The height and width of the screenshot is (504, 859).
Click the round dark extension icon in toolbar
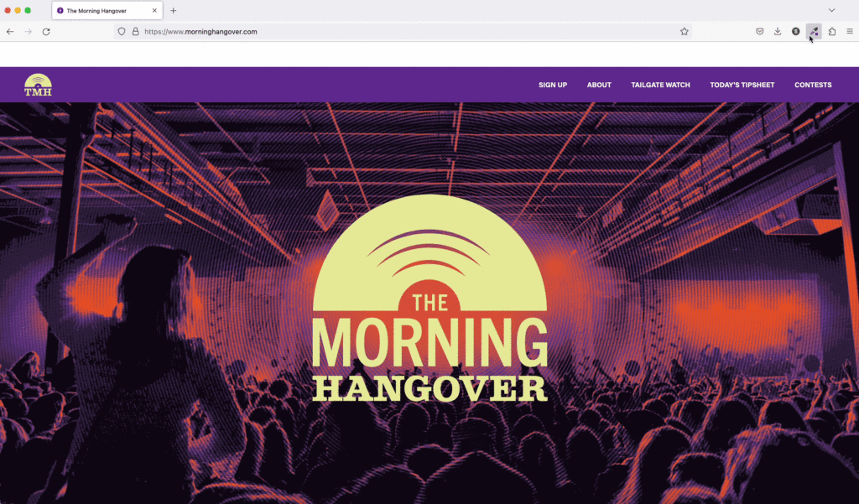796,32
